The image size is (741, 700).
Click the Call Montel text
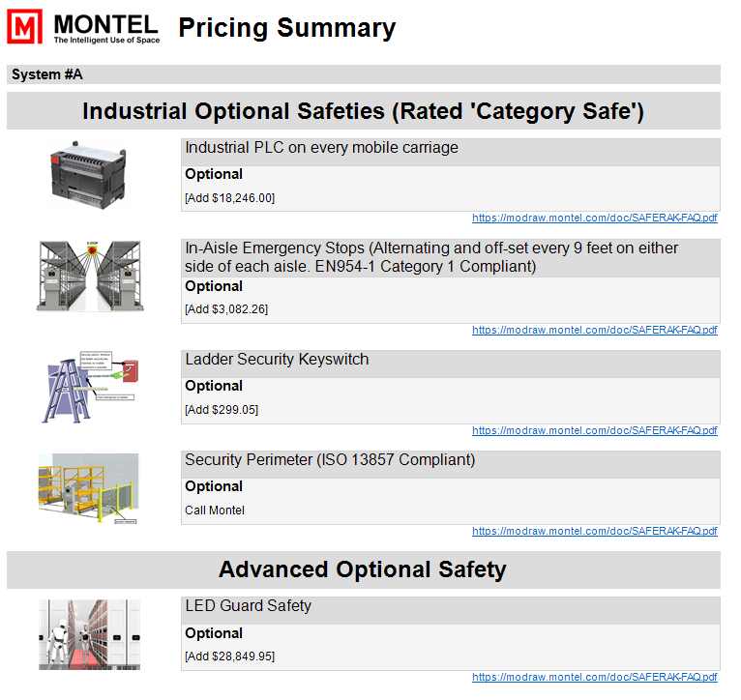tap(215, 510)
